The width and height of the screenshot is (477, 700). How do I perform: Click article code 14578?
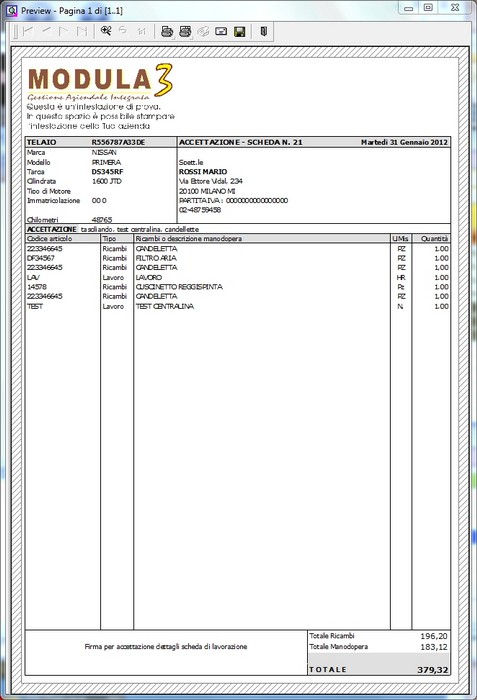(37, 287)
